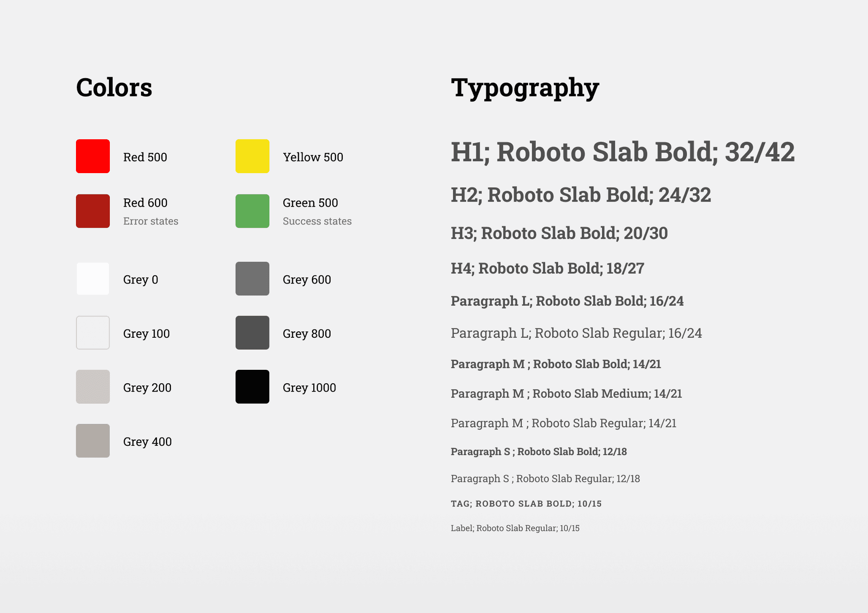
Task: Select the Red 500 color swatch
Action: tap(93, 156)
